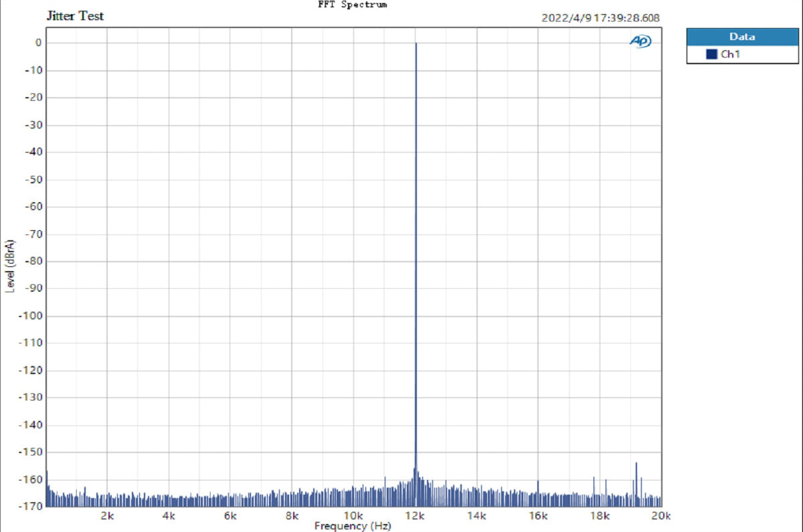Click the AP logo in the graph corner
The height and width of the screenshot is (532, 803).
point(640,41)
